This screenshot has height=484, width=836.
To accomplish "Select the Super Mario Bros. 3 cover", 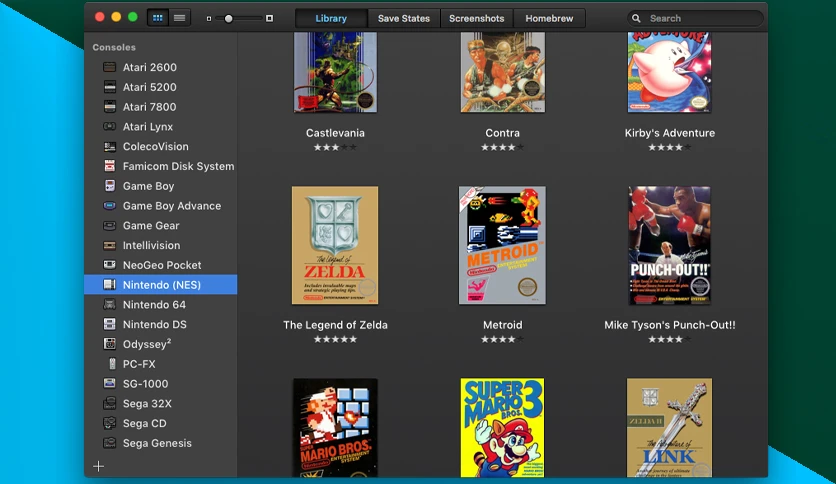I will tap(503, 427).
